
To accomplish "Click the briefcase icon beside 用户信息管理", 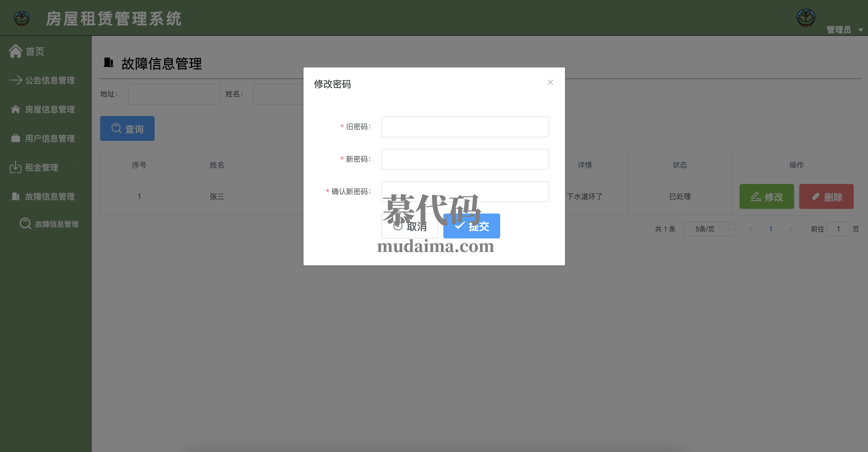I will click(16, 138).
